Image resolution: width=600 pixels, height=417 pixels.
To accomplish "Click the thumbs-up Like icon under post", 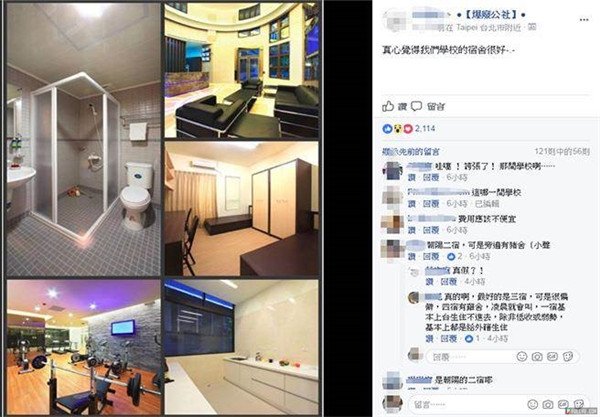I will coord(388,106).
